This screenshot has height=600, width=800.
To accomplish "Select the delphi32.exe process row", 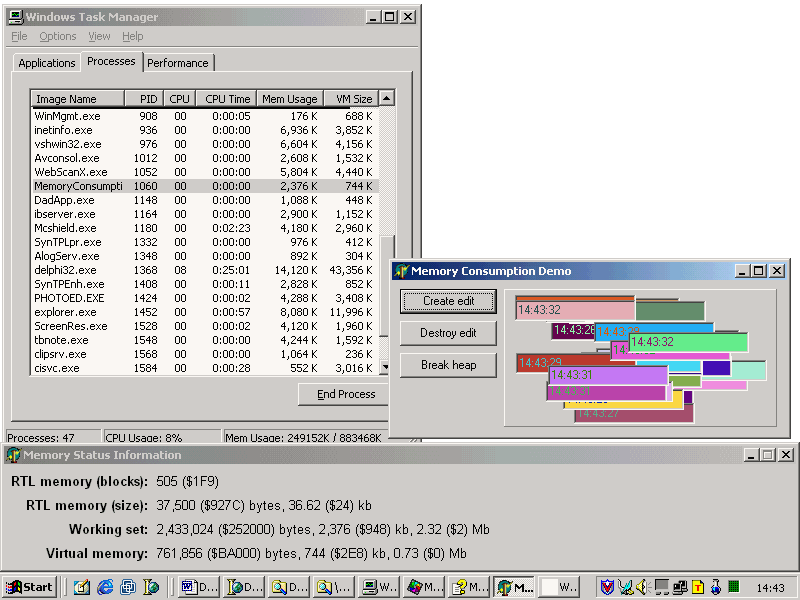I will (x=66, y=270).
